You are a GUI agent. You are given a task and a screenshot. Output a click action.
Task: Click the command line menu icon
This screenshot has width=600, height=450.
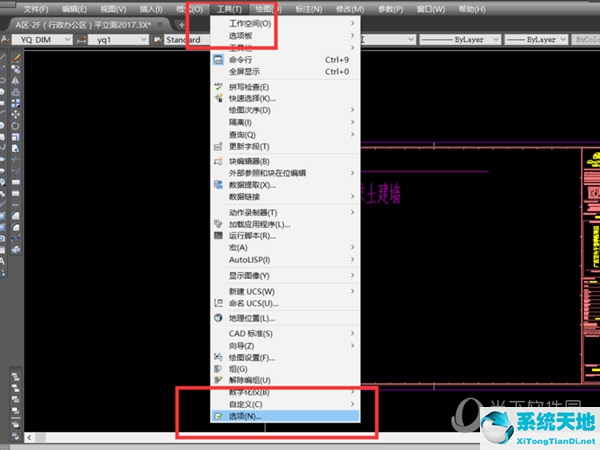218,60
